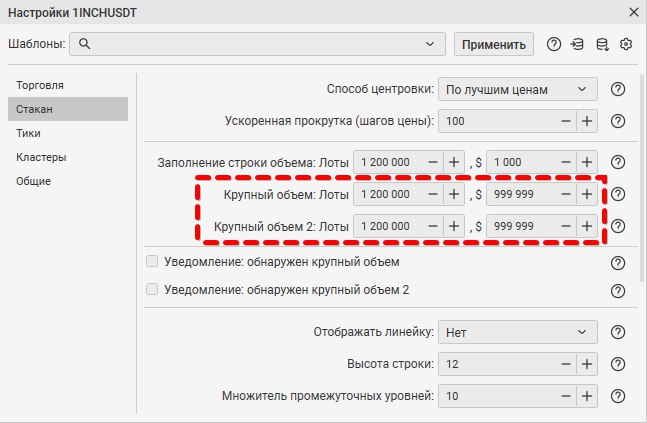
Task: Decrease Крупный объем lots with minus button
Action: click(432, 194)
